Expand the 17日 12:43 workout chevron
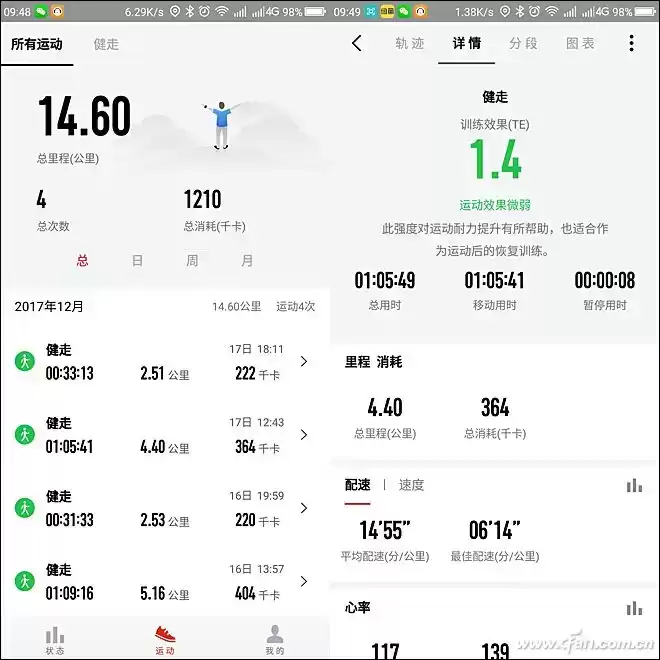The image size is (660, 660). (x=304, y=434)
